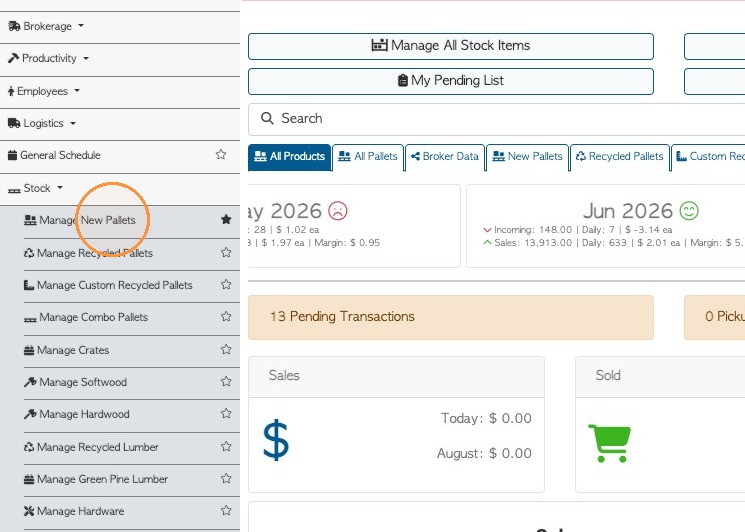Expand the Brokerage dropdown menu
745x532 pixels.
pyautogui.click(x=46, y=26)
